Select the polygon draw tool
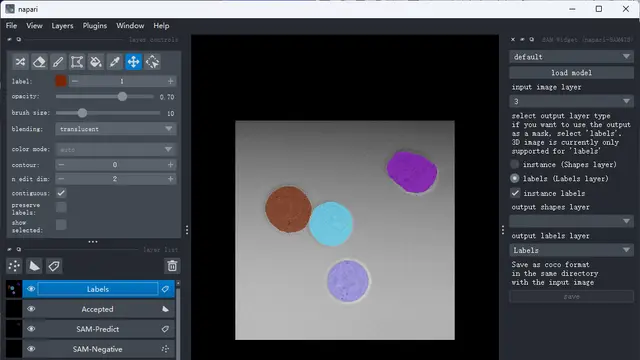The height and width of the screenshot is (360, 640). [77, 62]
